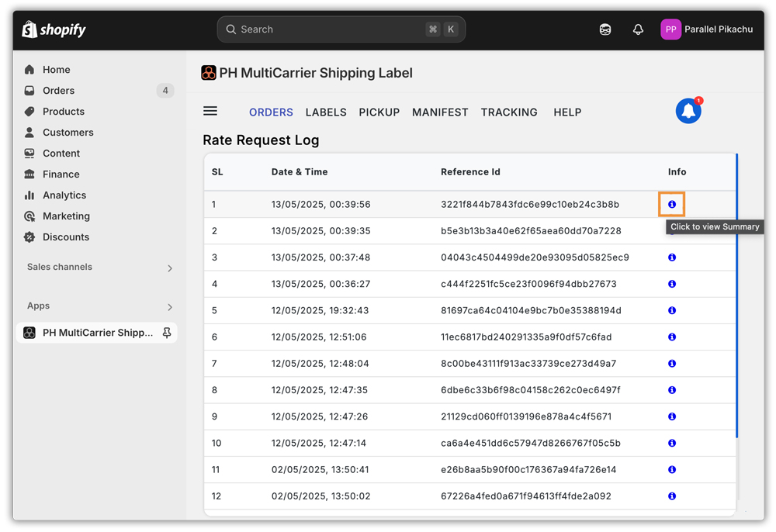Click the Reference Id column header
The width and height of the screenshot is (776, 532).
coord(470,172)
